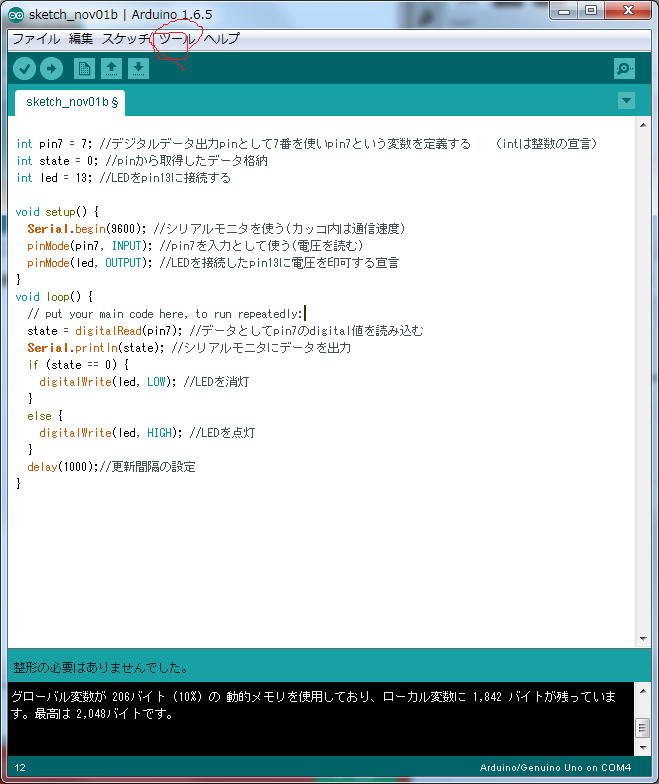The width and height of the screenshot is (659, 784).
Task: Click status message 整形の必要はありませんでした。
Action: pos(101,668)
